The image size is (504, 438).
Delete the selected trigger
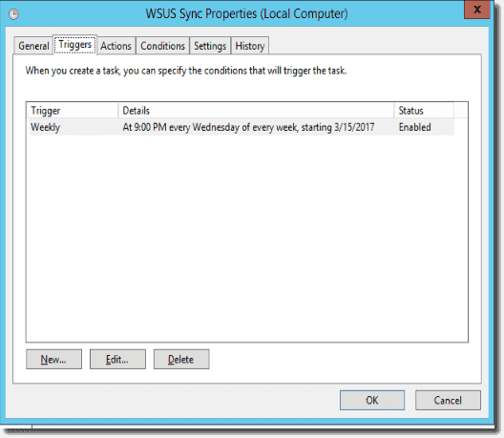point(181,359)
